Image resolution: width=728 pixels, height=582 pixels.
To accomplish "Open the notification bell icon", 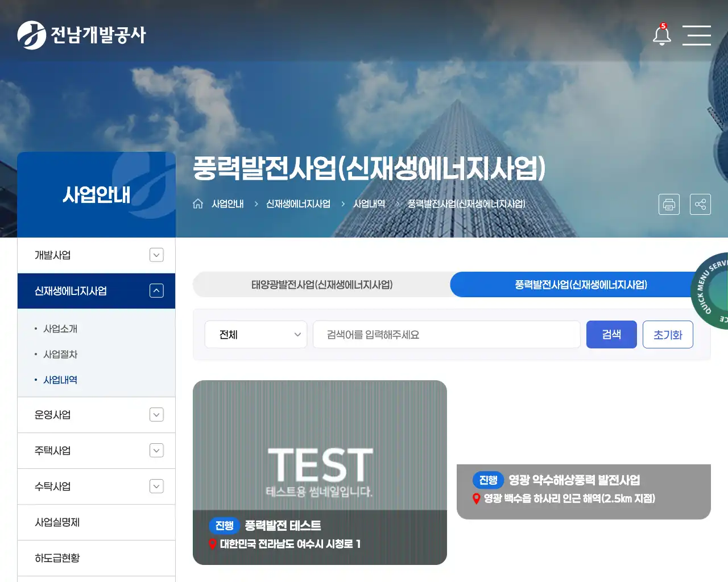I will tap(661, 35).
